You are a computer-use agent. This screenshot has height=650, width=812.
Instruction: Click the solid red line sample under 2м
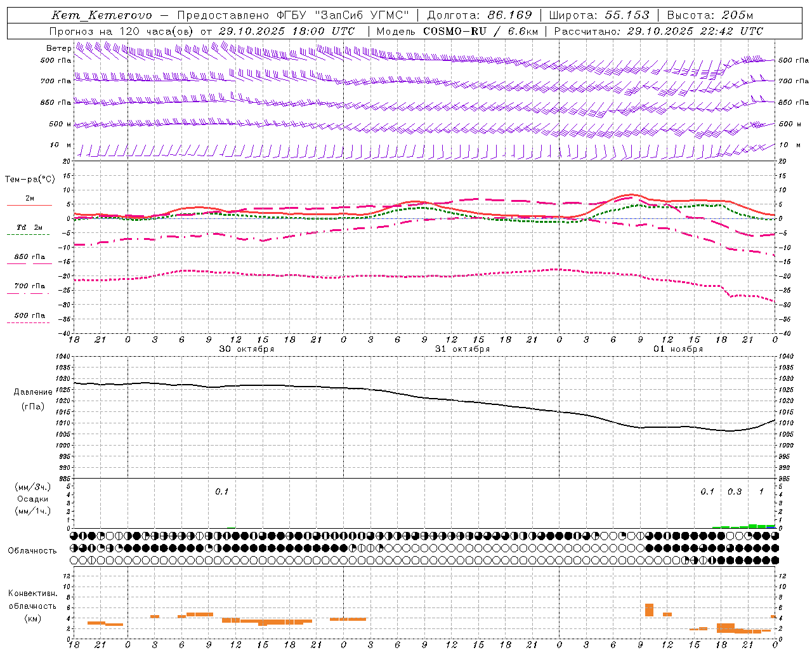point(29,205)
